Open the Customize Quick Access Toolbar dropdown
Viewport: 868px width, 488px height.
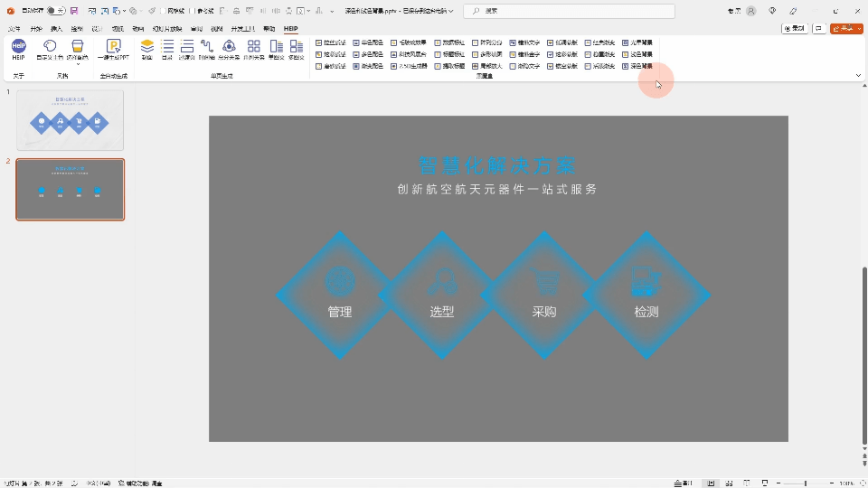point(332,11)
